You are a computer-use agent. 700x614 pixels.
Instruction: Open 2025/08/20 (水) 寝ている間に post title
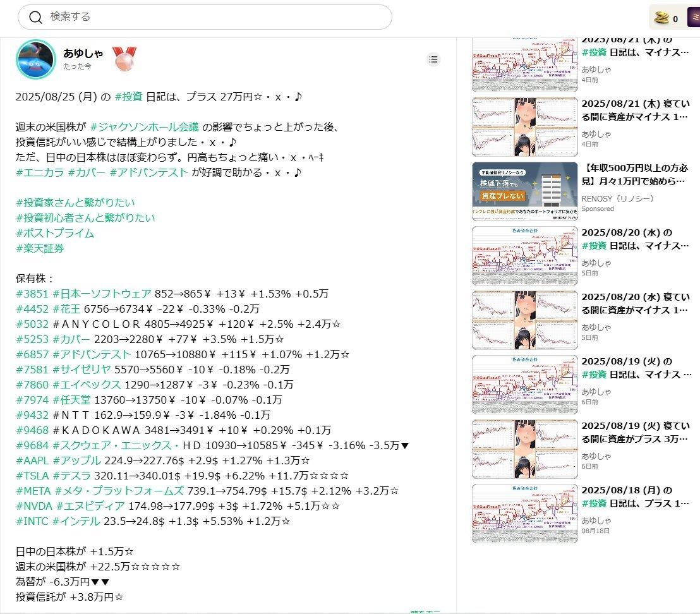coord(636,303)
